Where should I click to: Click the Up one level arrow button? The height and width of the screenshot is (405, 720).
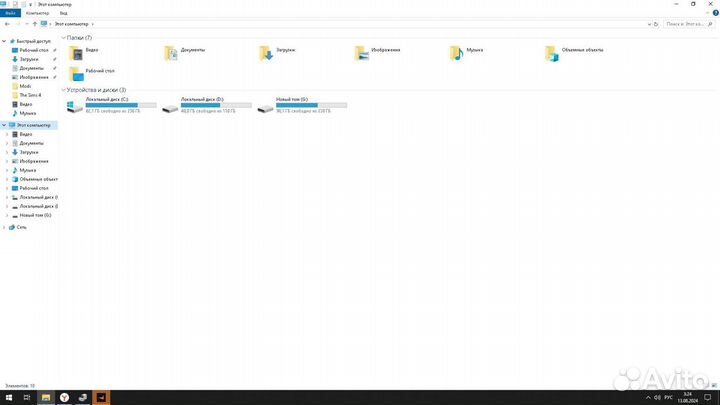tap(37, 22)
